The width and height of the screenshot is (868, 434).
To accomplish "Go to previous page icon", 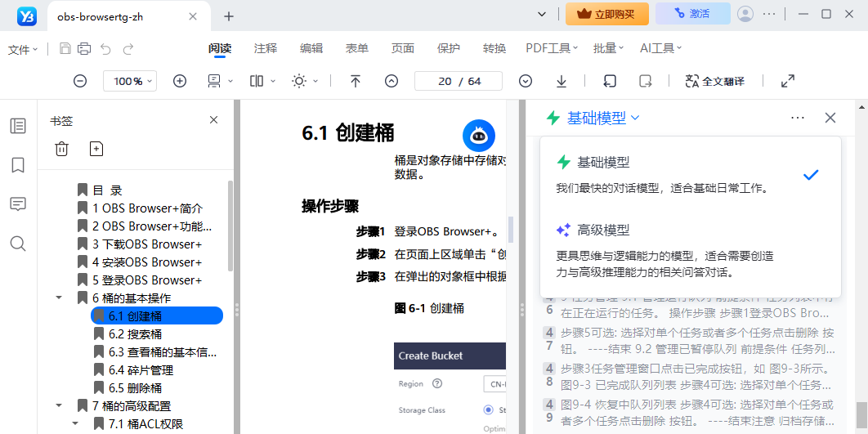I will point(391,81).
